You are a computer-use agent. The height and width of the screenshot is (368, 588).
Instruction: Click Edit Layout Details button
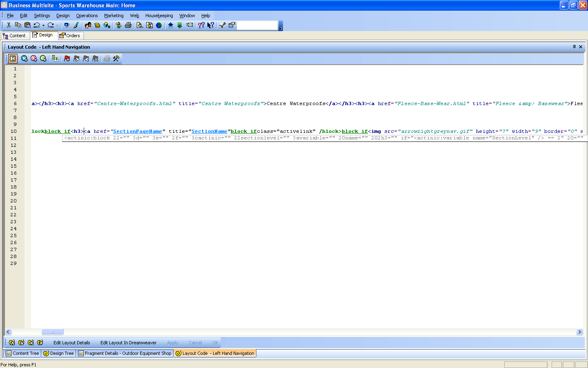(71, 343)
